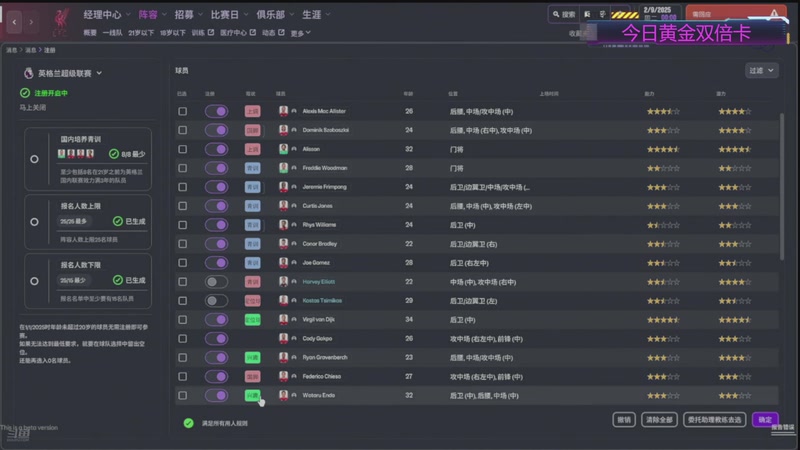Click Alisson's goalkeeper portrait
This screenshot has width=800, height=450.
point(283,148)
